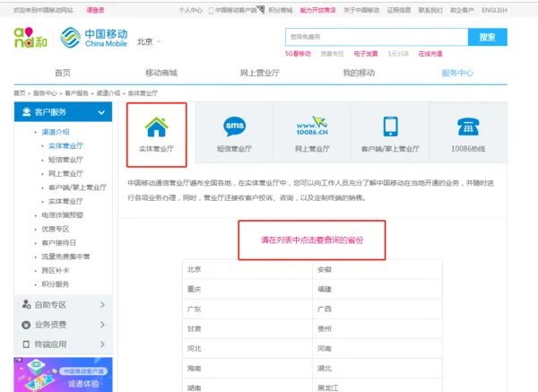The height and width of the screenshot is (392, 538).
Task: Open the 北京 city selector dropdown near logo
Action: (149, 42)
